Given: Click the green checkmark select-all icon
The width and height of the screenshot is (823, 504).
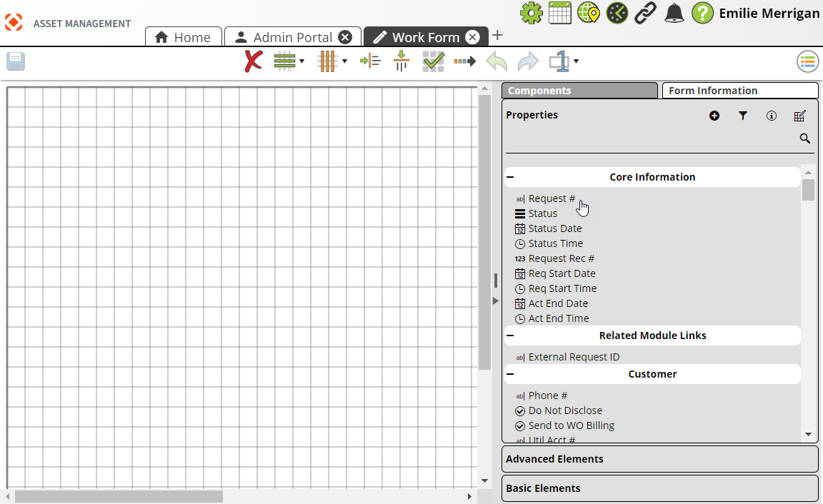Looking at the screenshot, I should tap(434, 61).
